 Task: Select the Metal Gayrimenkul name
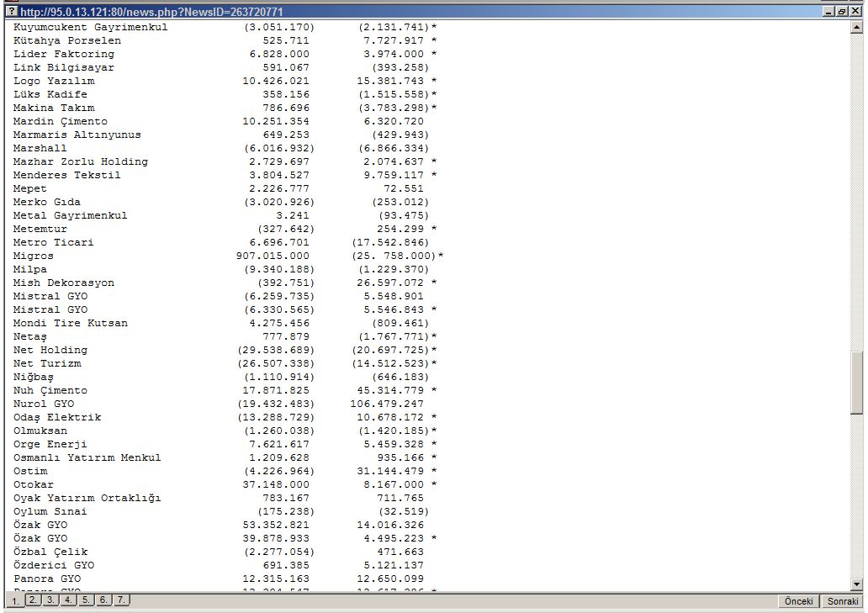tap(71, 215)
